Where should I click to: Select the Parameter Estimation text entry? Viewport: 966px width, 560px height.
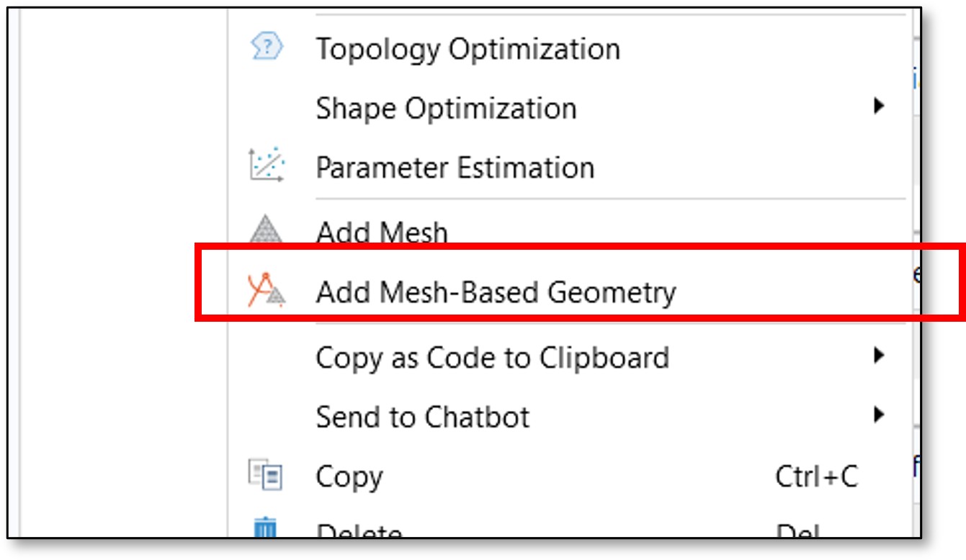pos(455,168)
